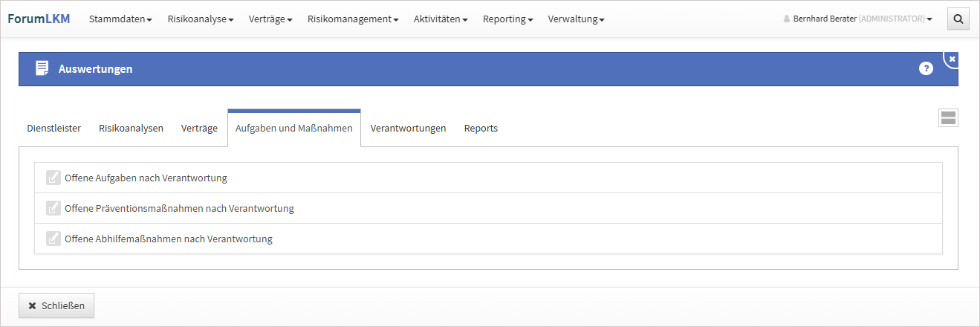Select the Verantwortungen tab
The width and height of the screenshot is (980, 327).
point(408,129)
